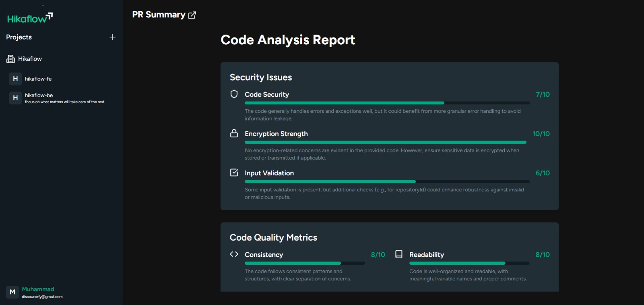Select the Hikaflow organization entry
644x305 pixels.
pos(30,59)
